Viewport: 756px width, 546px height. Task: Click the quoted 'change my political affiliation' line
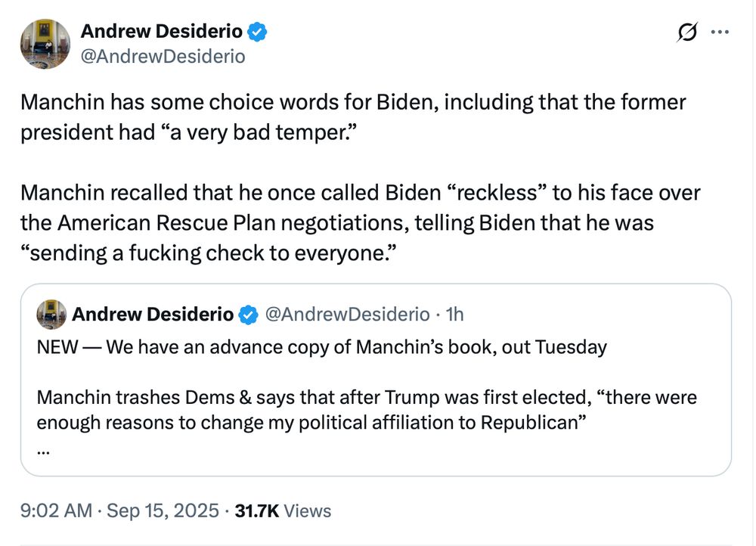coord(311,422)
